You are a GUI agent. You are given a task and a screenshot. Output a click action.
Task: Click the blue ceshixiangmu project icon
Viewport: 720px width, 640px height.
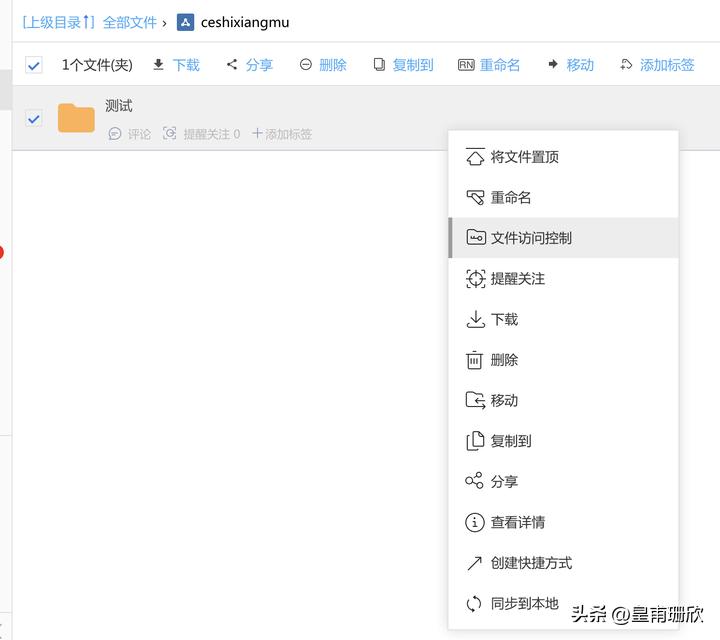tap(186, 22)
